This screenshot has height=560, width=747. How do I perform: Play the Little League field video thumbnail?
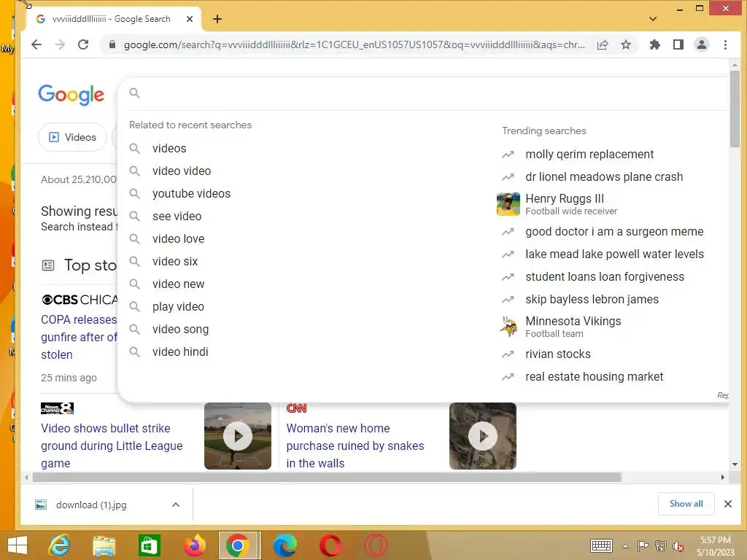pos(238,436)
